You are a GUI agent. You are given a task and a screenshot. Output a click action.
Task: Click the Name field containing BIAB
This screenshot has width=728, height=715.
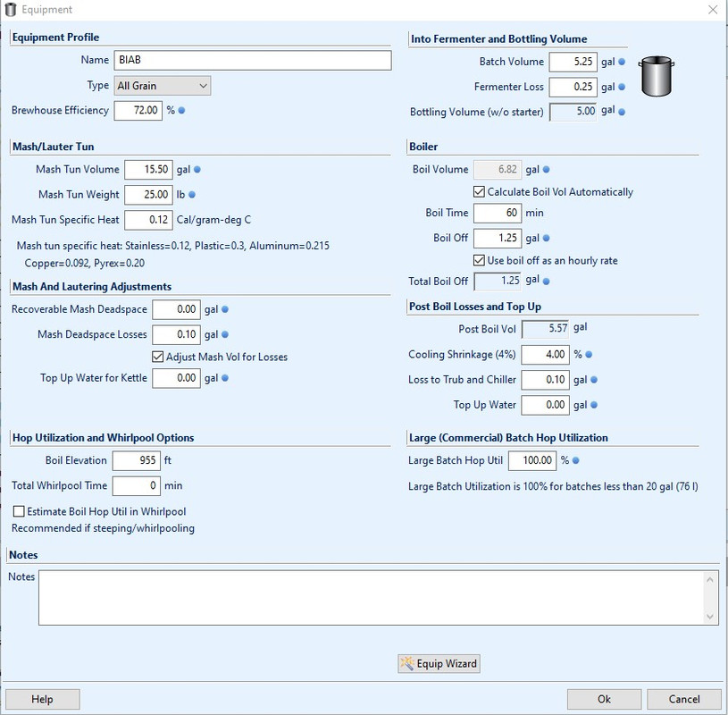click(x=253, y=61)
